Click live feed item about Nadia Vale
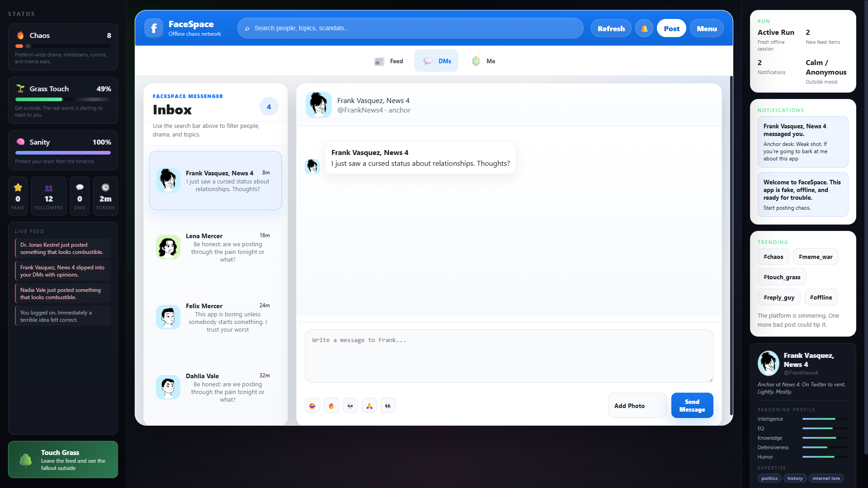The height and width of the screenshot is (488, 868). coord(63,293)
